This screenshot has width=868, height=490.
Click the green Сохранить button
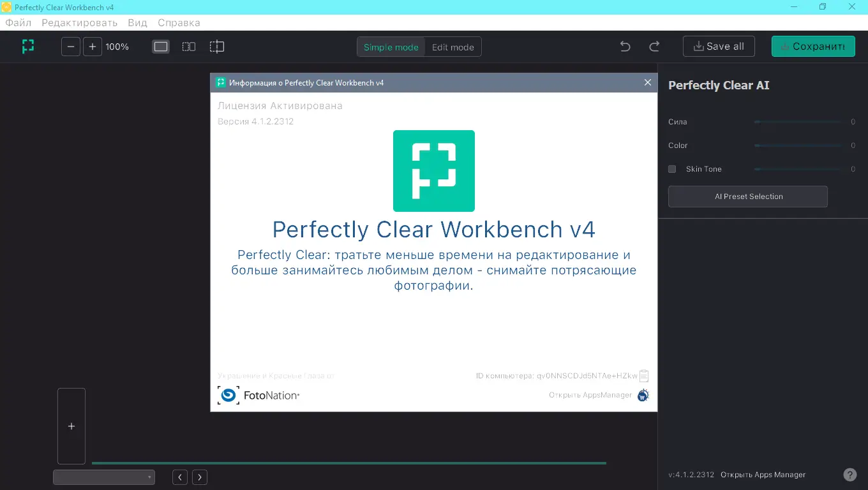813,47
